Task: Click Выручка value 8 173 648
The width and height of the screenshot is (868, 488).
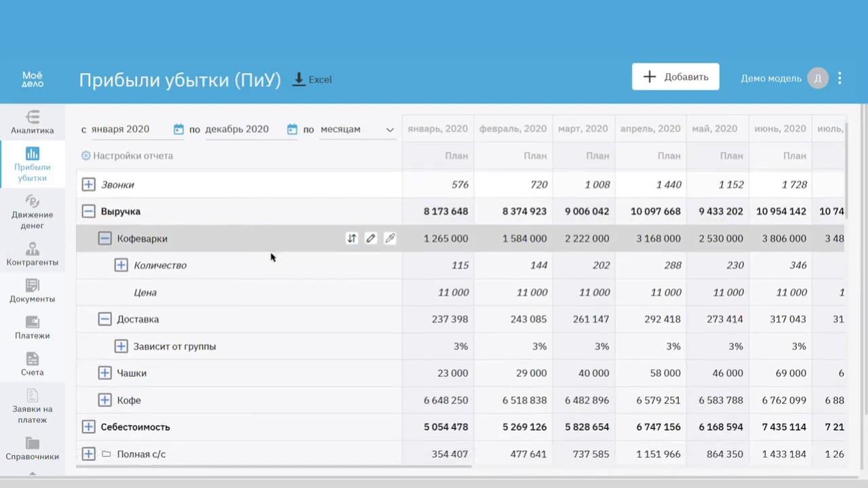Action: pyautogui.click(x=446, y=211)
